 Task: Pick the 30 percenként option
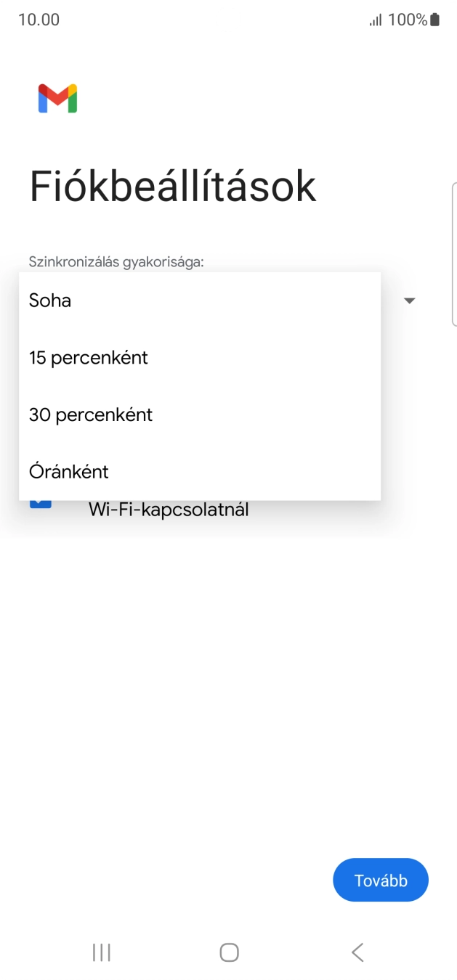(x=90, y=415)
